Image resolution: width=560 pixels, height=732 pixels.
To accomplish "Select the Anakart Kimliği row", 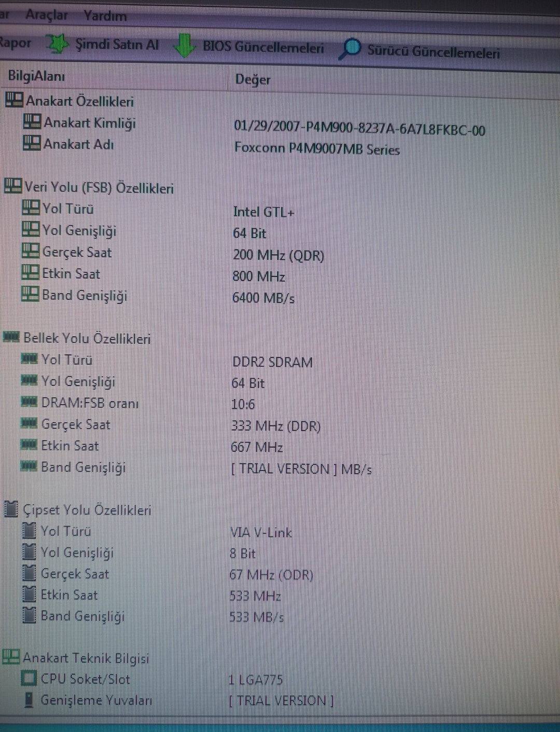I will click(x=280, y=125).
